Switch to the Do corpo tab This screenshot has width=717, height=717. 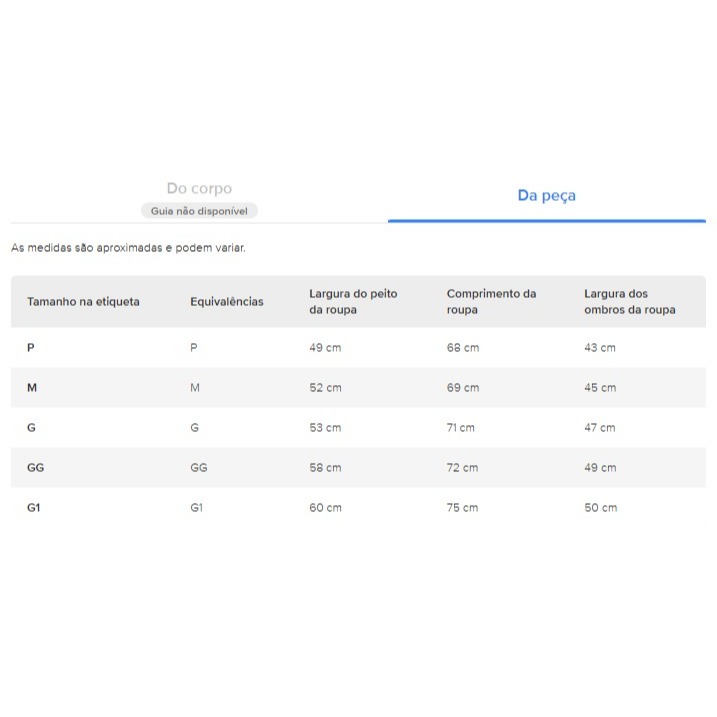[199, 188]
